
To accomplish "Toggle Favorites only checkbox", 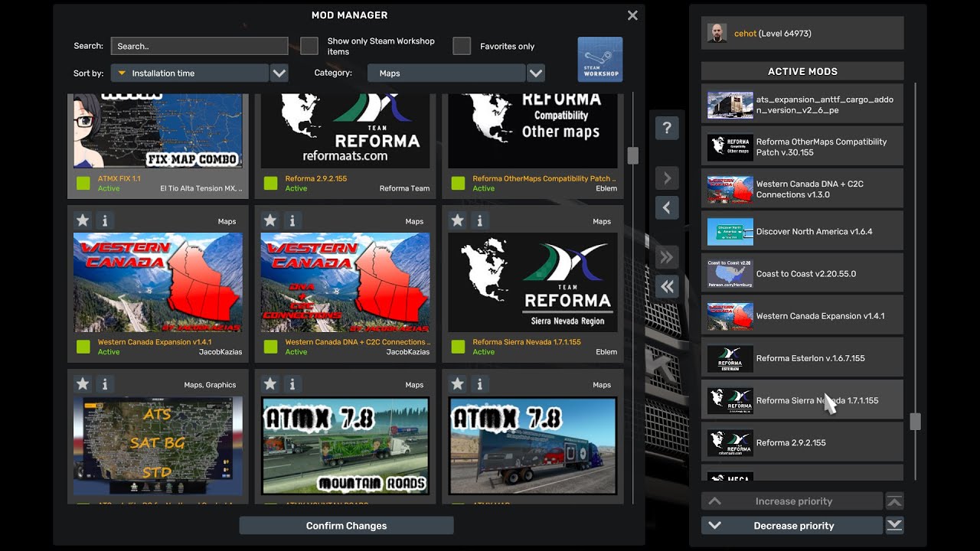I will coord(462,46).
